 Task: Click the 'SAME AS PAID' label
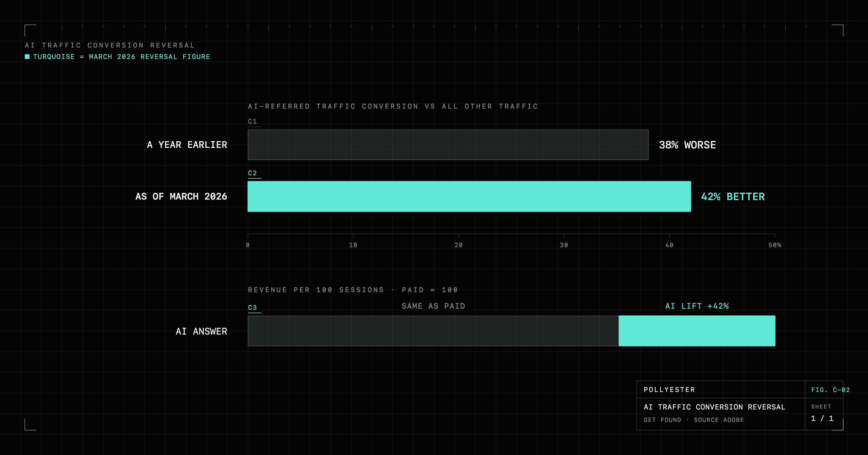pyautogui.click(x=433, y=306)
